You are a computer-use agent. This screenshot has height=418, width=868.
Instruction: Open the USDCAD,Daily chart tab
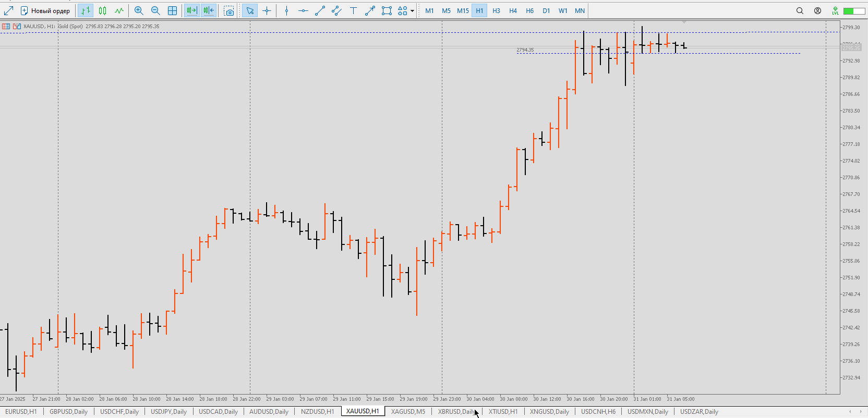point(218,411)
